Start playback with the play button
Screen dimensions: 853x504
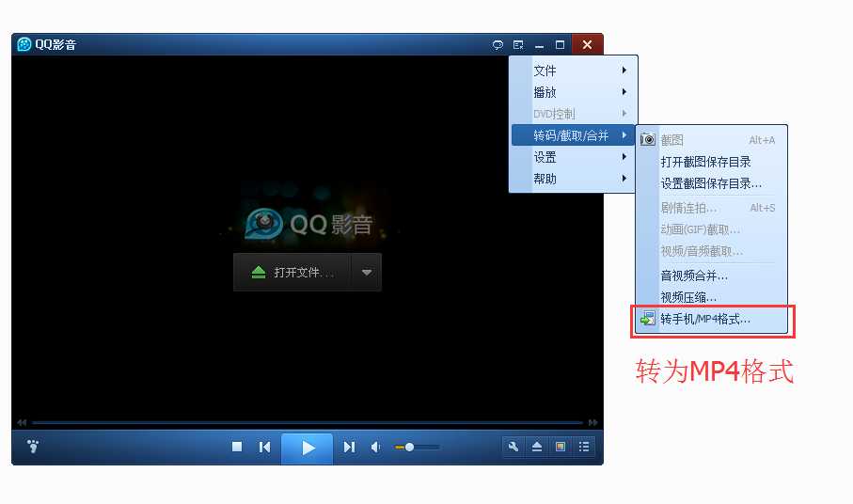tap(308, 448)
